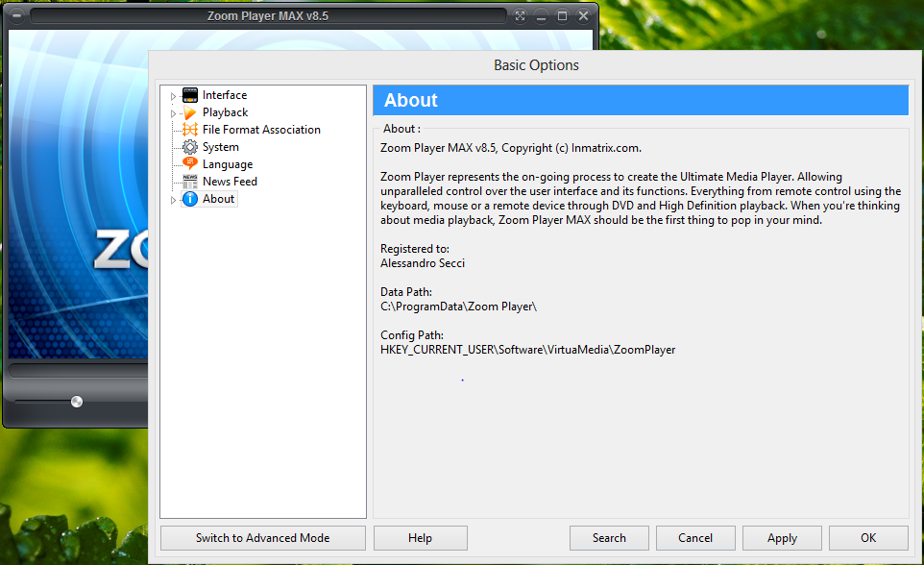Viewport: 924px width, 565px height.
Task: Open the Help button
Action: (x=420, y=538)
